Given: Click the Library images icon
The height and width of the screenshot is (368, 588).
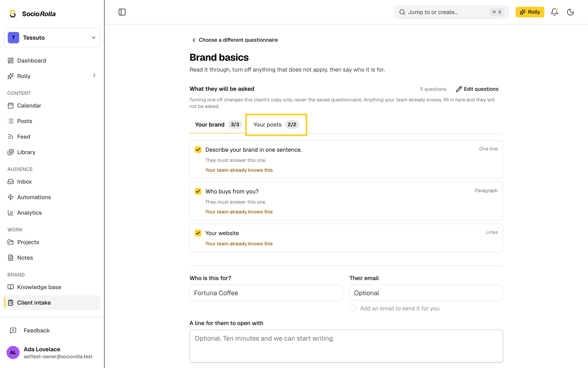Looking at the screenshot, I should 10,152.
